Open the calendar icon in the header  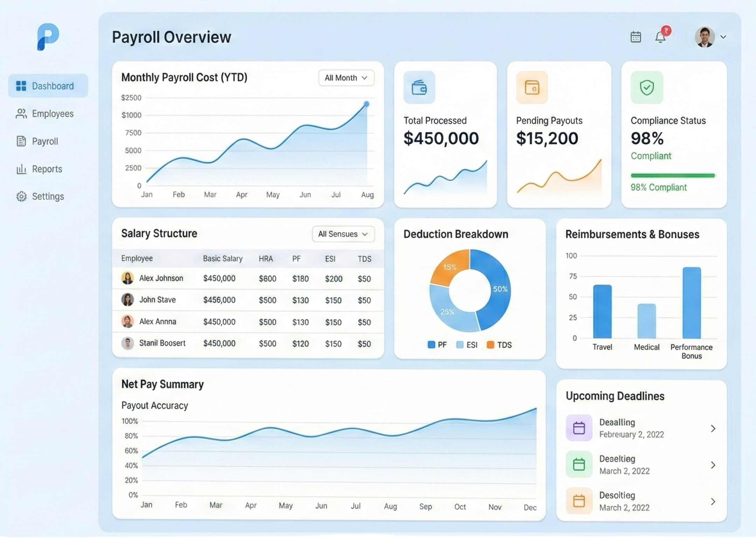(635, 36)
